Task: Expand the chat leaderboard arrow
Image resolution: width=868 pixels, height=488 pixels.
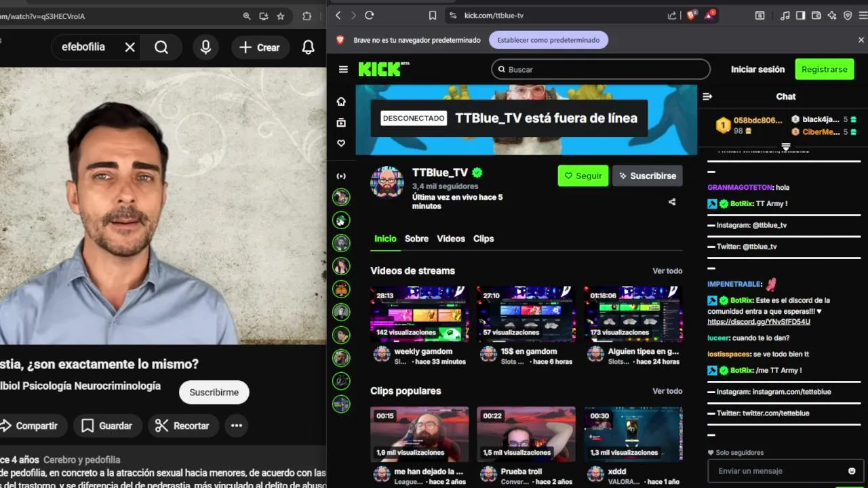Action: coord(786,146)
